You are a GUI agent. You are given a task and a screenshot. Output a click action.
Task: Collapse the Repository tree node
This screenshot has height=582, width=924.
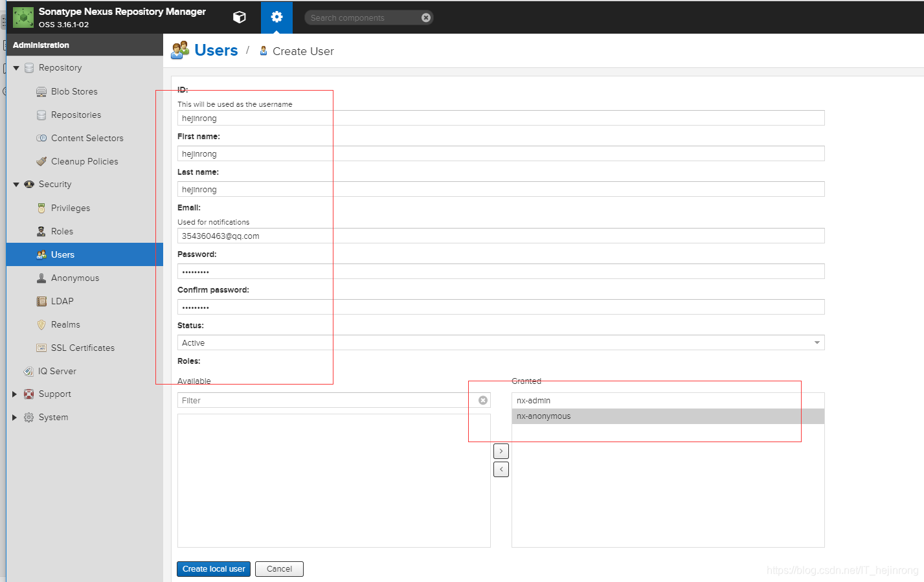[16, 68]
